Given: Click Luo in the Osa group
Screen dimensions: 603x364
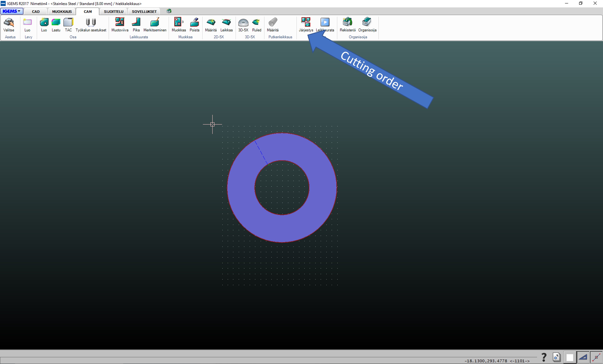Looking at the screenshot, I should [x=44, y=25].
